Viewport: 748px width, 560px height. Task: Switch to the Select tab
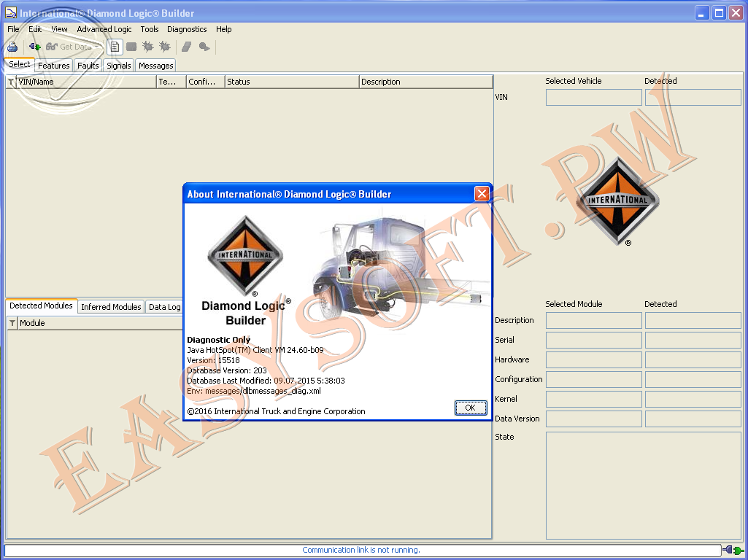[x=20, y=64]
